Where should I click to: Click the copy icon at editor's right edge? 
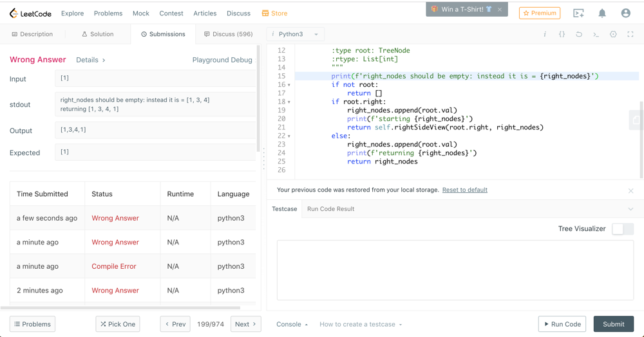coord(636,120)
